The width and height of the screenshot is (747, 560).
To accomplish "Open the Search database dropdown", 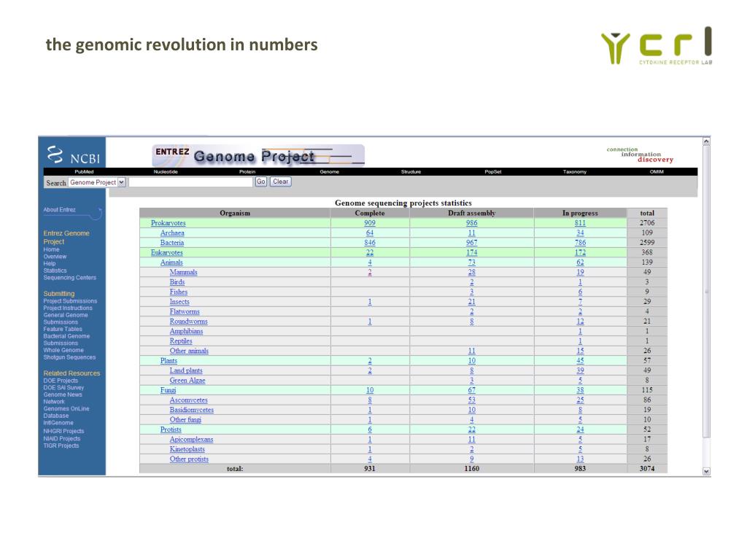I will (97, 182).
